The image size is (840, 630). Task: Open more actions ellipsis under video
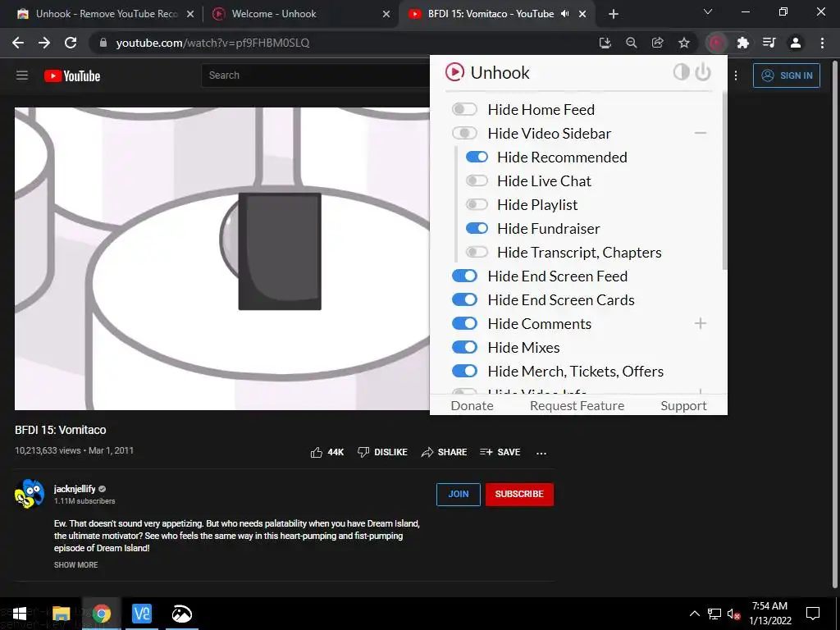[x=541, y=453]
